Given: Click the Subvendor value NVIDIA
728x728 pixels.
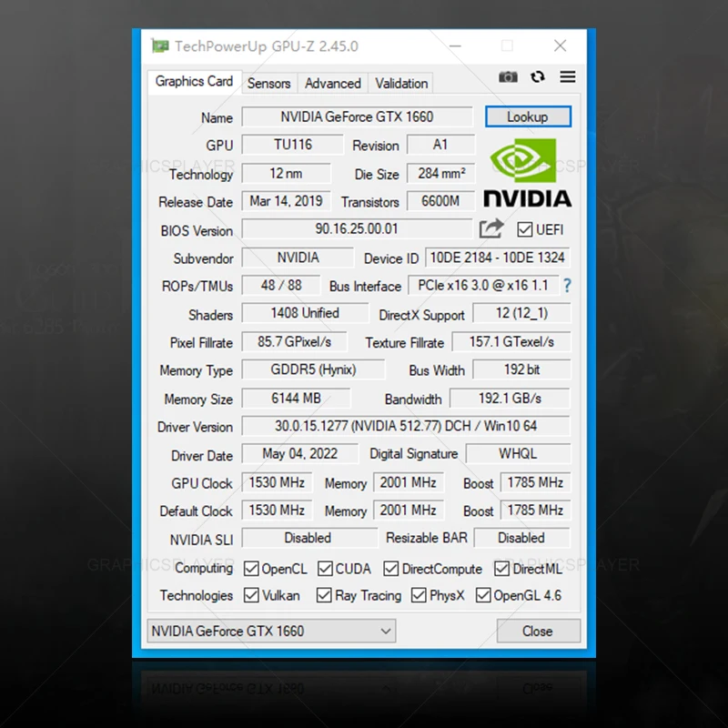Looking at the screenshot, I should point(298,258).
